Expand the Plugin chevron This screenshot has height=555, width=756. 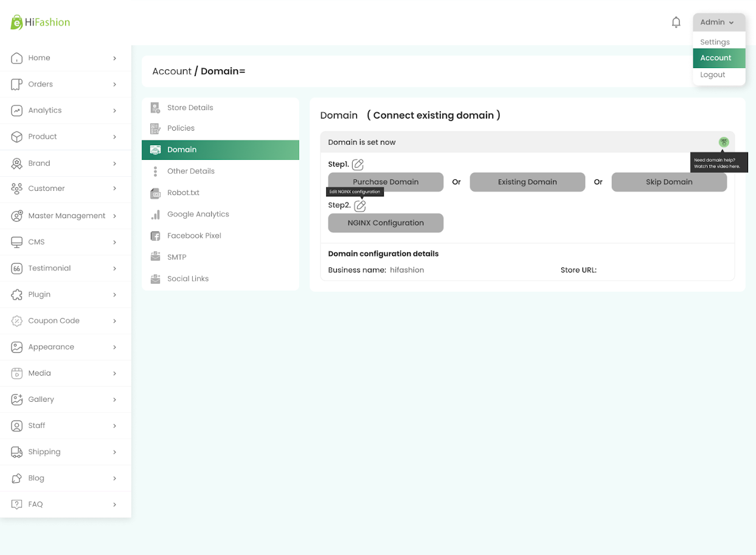click(x=114, y=295)
